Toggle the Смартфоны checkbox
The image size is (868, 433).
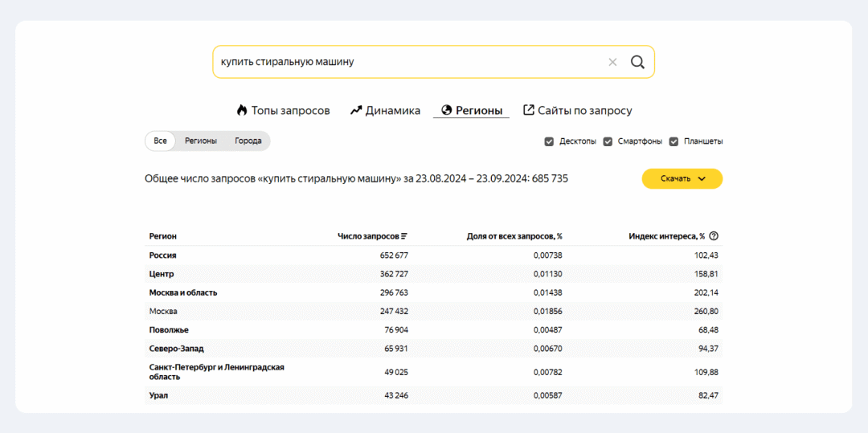pyautogui.click(x=608, y=141)
